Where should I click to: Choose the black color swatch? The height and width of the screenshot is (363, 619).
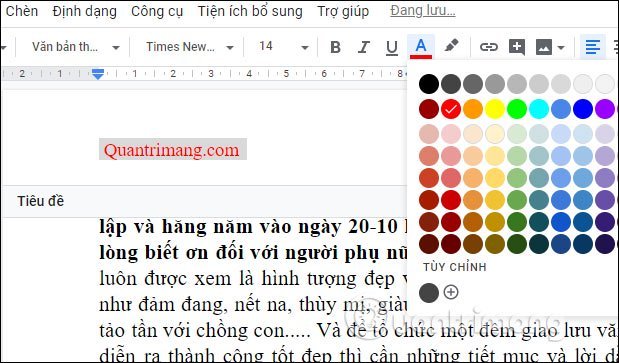[429, 84]
